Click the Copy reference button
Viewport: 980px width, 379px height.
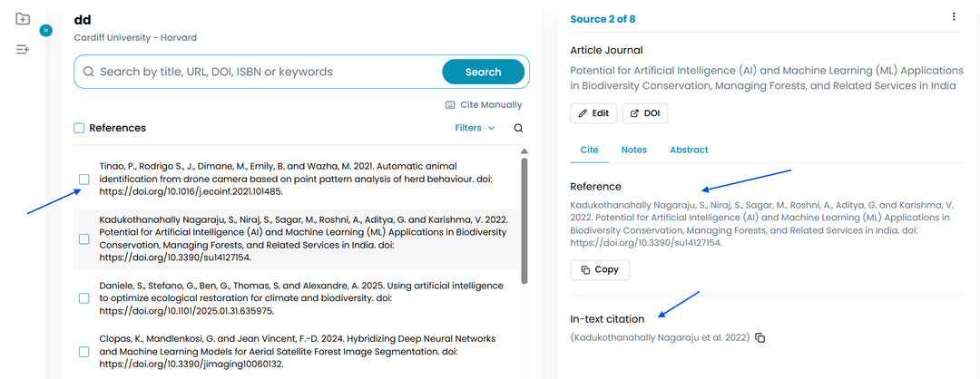click(600, 269)
